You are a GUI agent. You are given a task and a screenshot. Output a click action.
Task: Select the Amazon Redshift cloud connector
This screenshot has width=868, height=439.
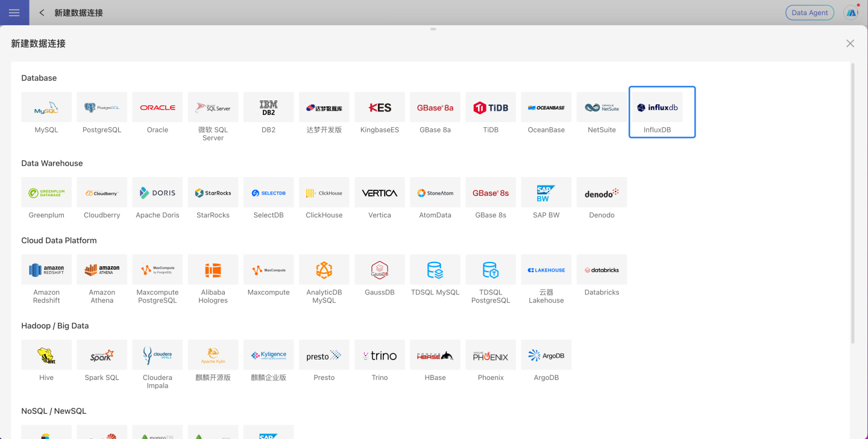(x=46, y=270)
